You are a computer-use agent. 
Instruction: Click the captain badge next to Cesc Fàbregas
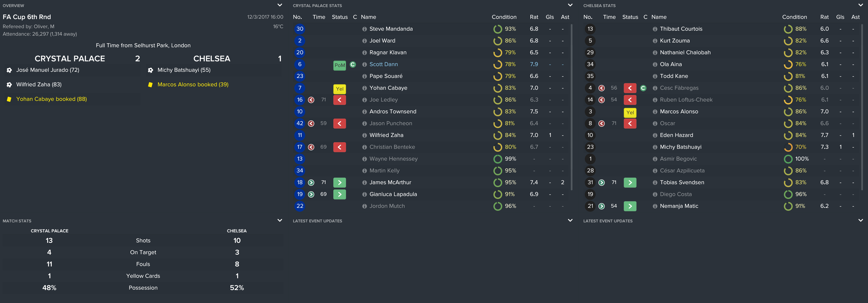coord(643,88)
